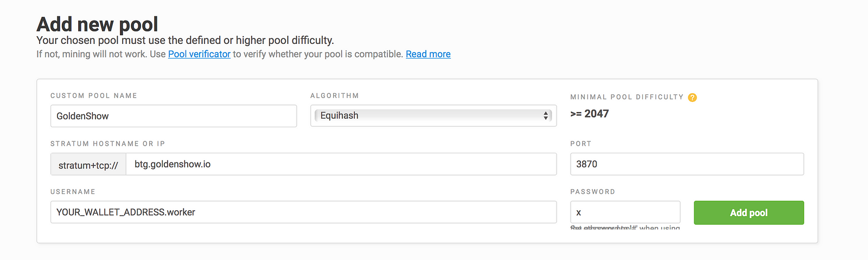868x260 pixels.
Task: Click the >= 2047 difficulty value
Action: [x=590, y=114]
